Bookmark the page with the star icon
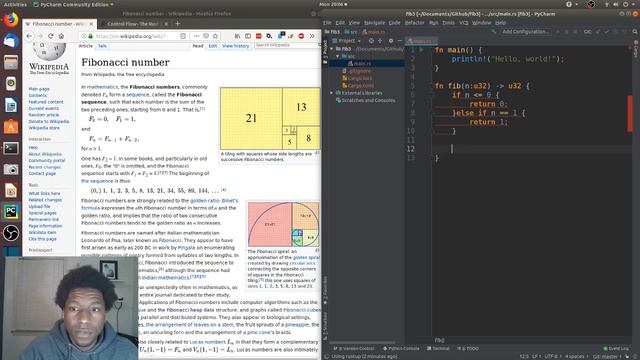 215,36
